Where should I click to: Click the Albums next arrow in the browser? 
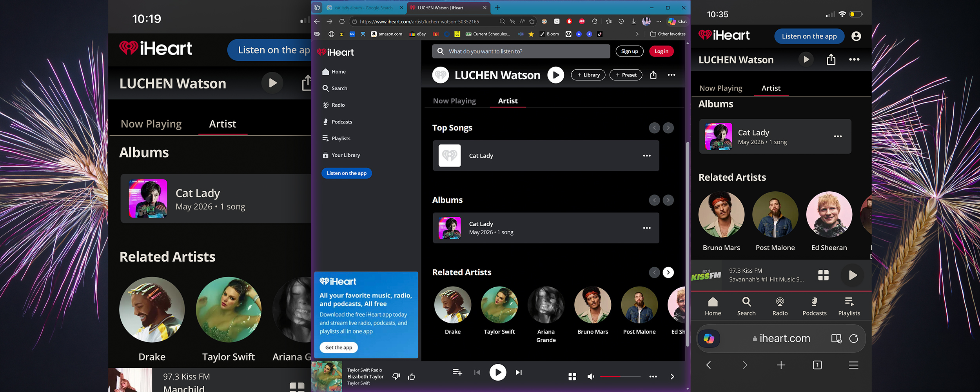coord(668,200)
